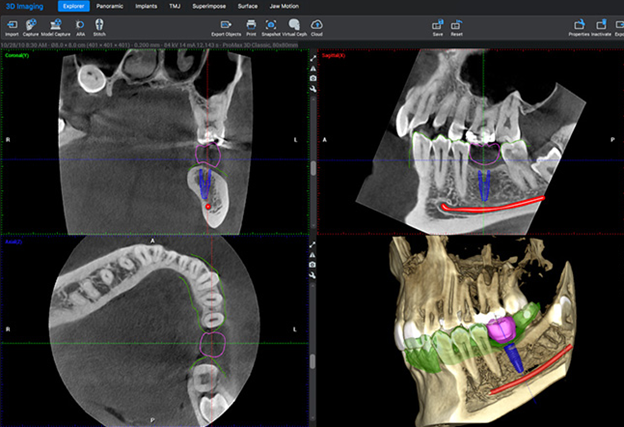This screenshot has height=427, width=624.
Task: Go to the Jaw Motion tab
Action: pos(283,6)
